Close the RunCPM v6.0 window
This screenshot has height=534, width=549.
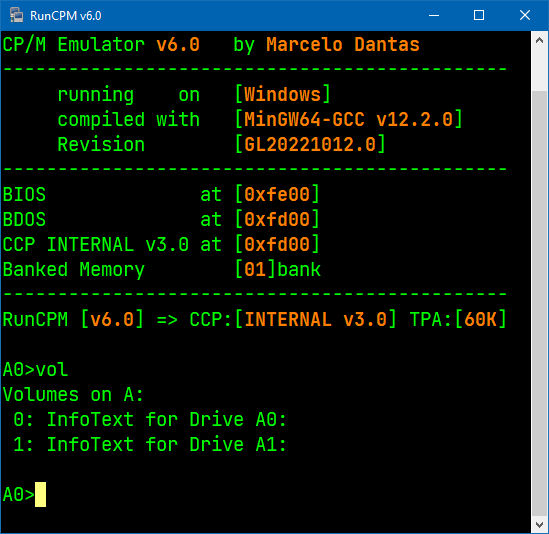(524, 15)
